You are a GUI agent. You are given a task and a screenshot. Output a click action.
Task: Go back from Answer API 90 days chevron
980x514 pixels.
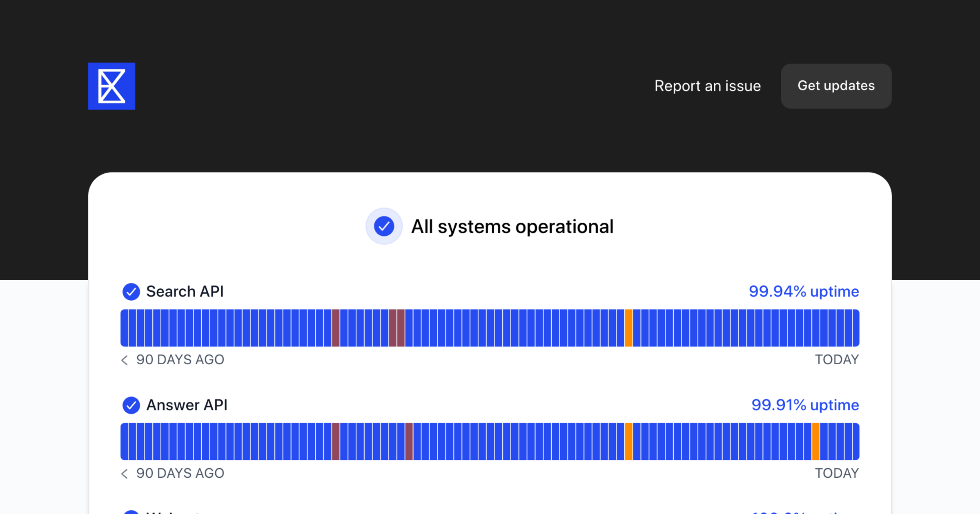pyautogui.click(x=125, y=473)
